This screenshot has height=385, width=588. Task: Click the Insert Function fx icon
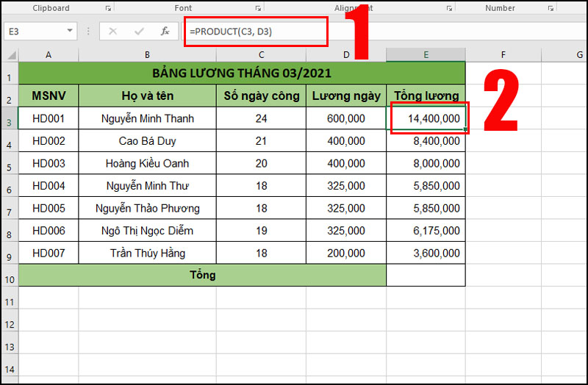click(165, 32)
